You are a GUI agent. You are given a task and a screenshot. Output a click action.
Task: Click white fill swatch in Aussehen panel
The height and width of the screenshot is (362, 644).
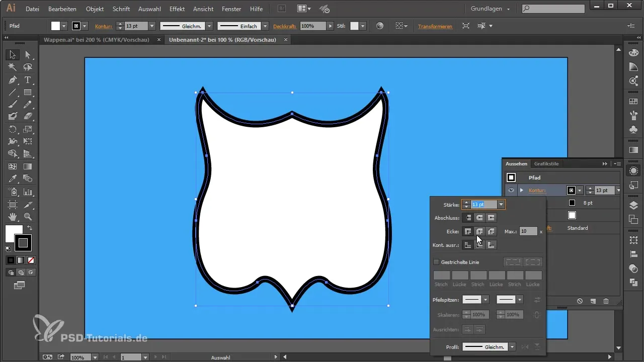(x=572, y=215)
